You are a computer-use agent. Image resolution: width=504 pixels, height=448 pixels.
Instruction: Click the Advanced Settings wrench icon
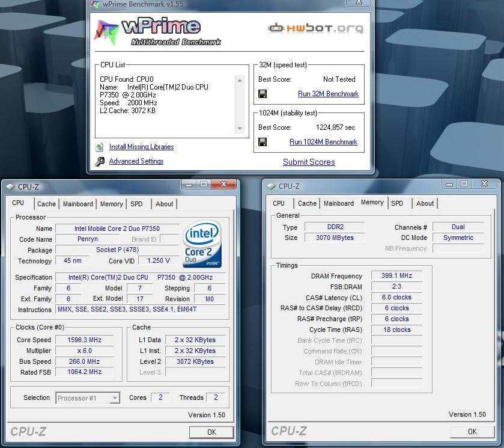coord(100,161)
